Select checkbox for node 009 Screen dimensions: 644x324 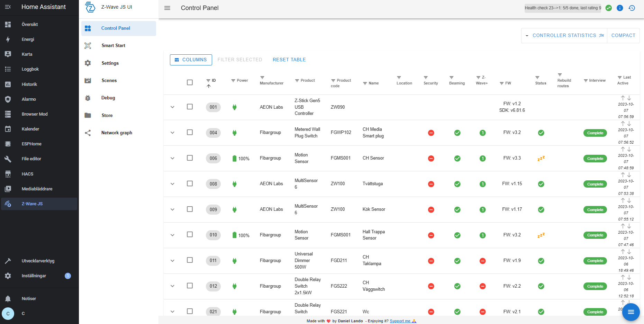190,209
